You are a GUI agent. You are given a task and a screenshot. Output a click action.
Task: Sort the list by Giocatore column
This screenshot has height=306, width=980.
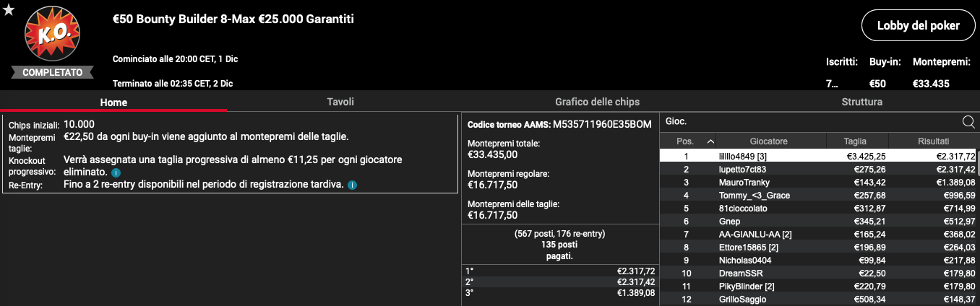(x=768, y=141)
